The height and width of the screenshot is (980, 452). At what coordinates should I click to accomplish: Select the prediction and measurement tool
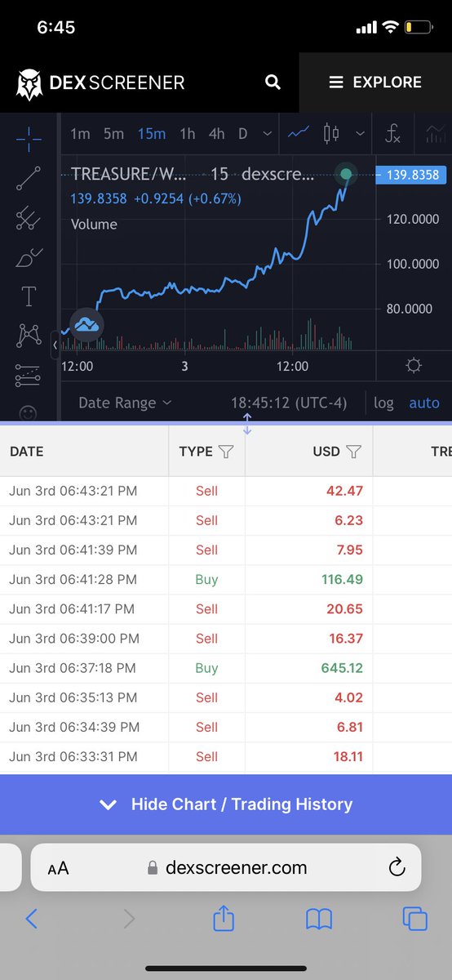pyautogui.click(x=29, y=375)
